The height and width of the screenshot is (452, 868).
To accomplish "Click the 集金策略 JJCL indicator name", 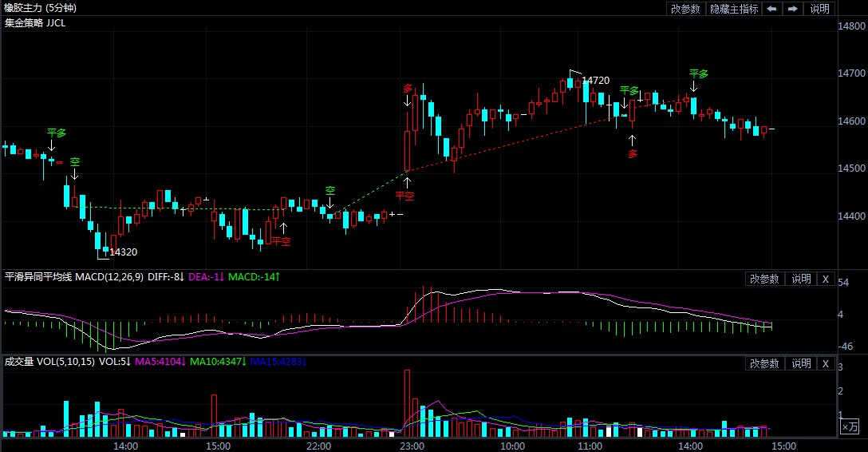I will (35, 22).
